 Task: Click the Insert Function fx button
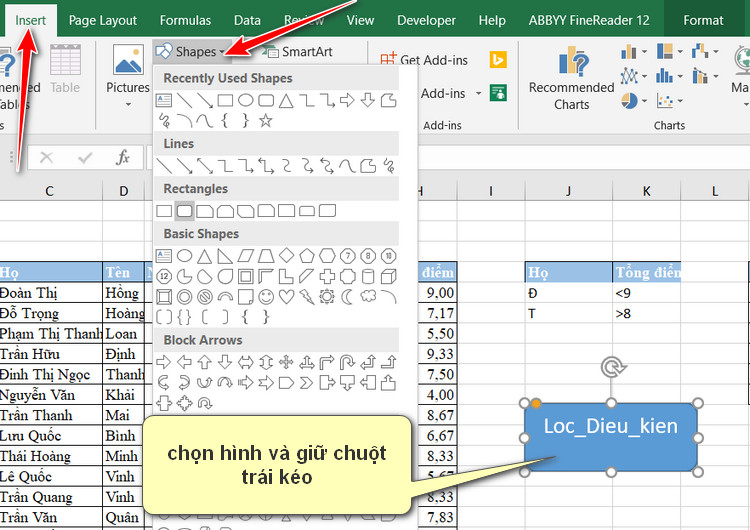tap(123, 157)
